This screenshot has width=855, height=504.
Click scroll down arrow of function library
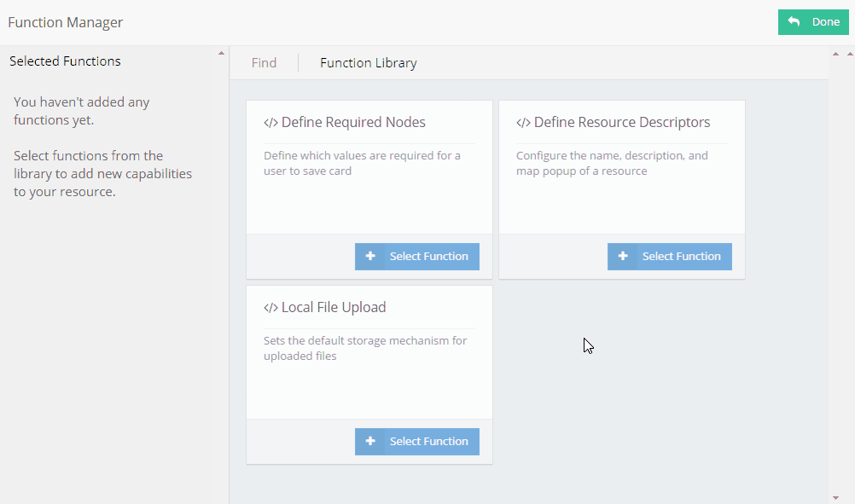[x=835, y=497]
